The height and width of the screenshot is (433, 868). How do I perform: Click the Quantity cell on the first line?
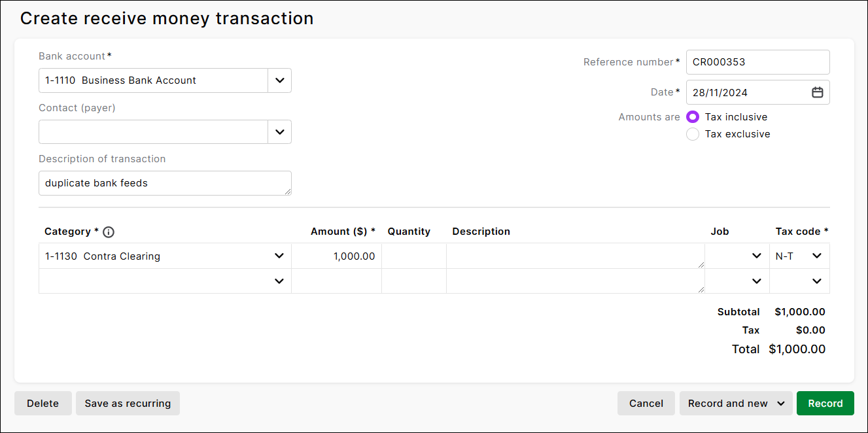(x=413, y=256)
